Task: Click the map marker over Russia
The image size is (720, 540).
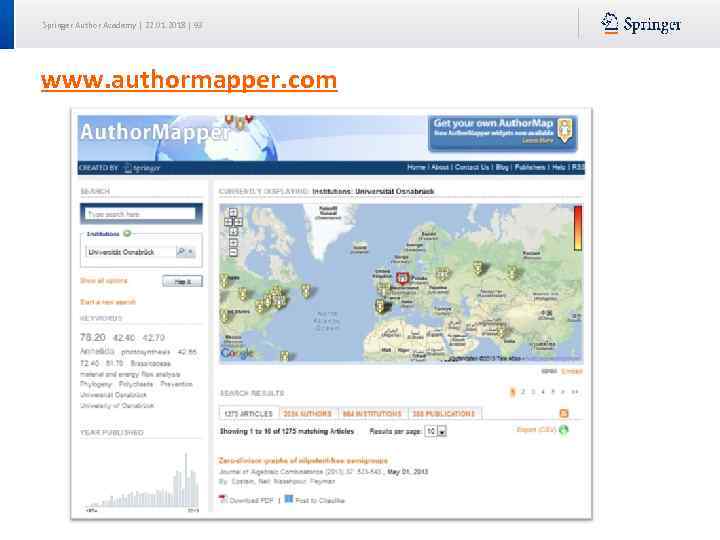Action: [478, 268]
